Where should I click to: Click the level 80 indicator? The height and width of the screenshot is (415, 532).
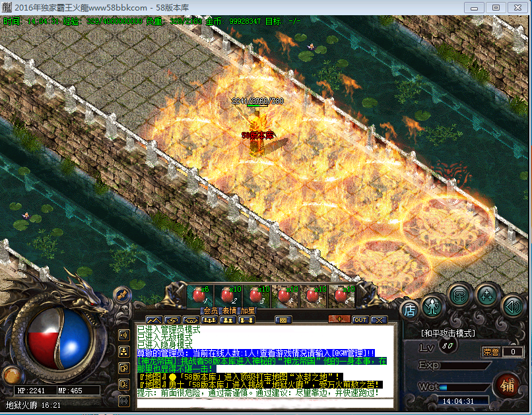(x=447, y=346)
